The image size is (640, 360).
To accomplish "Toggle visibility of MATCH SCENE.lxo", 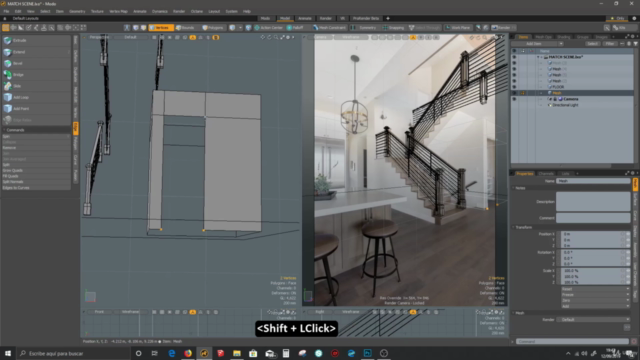I will [x=514, y=57].
